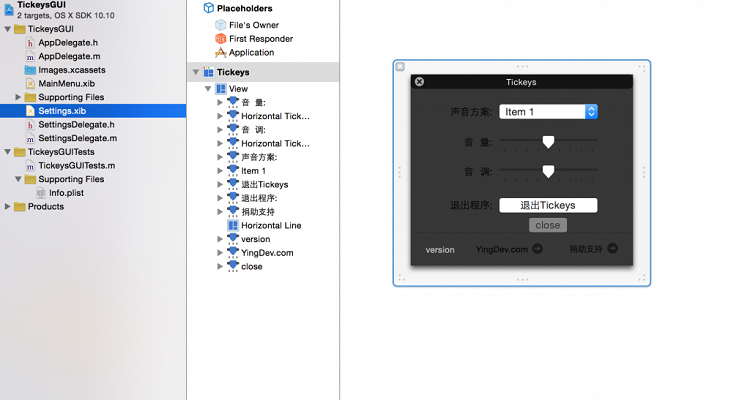Screen dimensions: 750x400
Task: Click the Application placeholder icon
Action: pyautogui.click(x=221, y=52)
